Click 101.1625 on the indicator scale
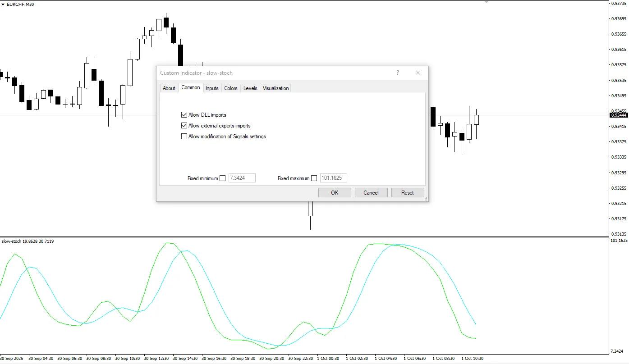 pyautogui.click(x=619, y=241)
